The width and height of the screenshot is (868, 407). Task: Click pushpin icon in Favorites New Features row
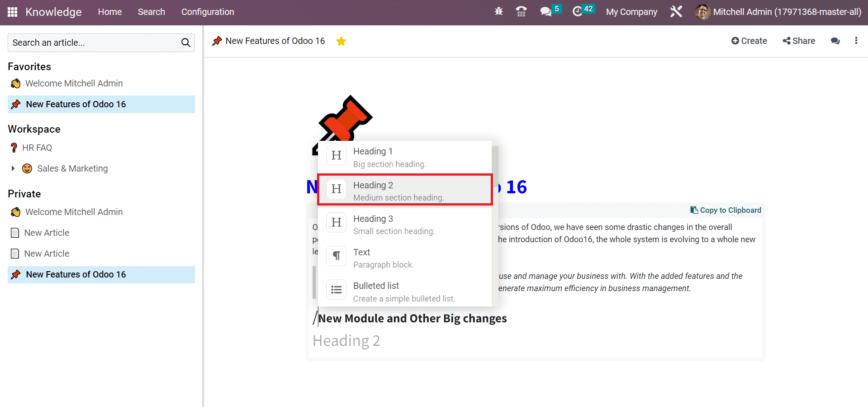click(16, 104)
